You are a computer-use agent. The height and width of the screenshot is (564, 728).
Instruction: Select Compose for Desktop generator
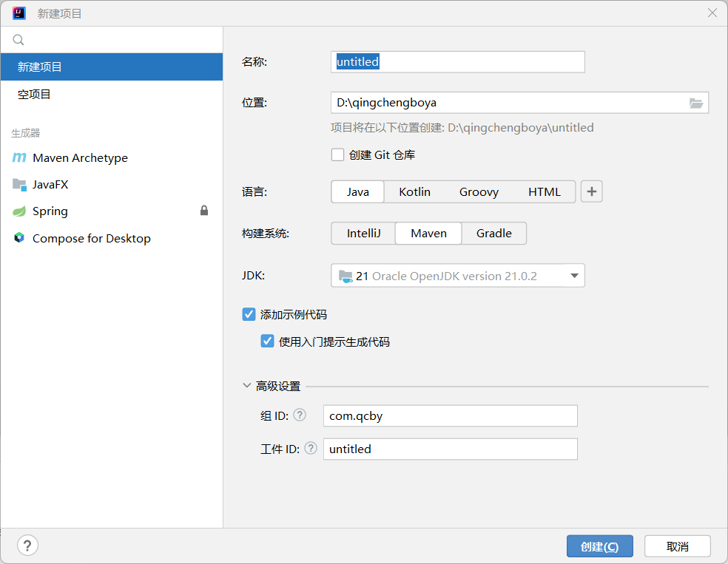[112, 238]
